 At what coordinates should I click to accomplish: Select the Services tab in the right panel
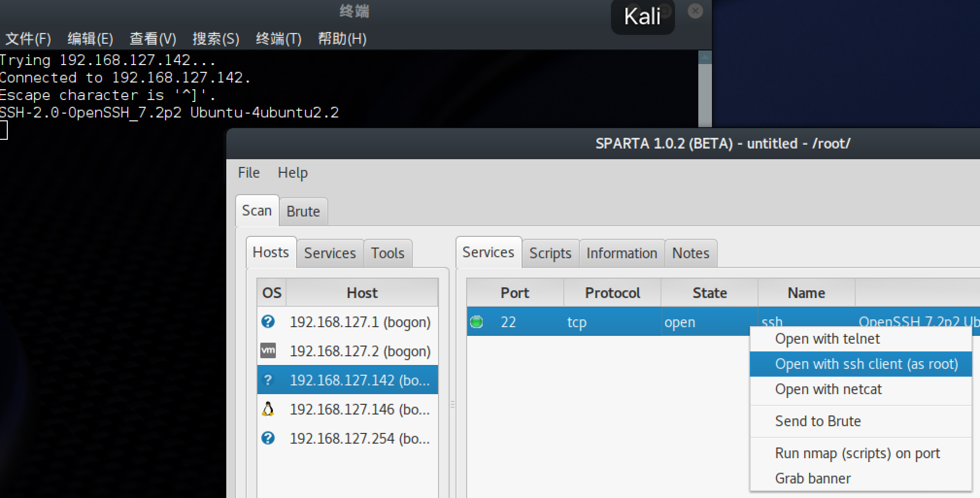[489, 252]
